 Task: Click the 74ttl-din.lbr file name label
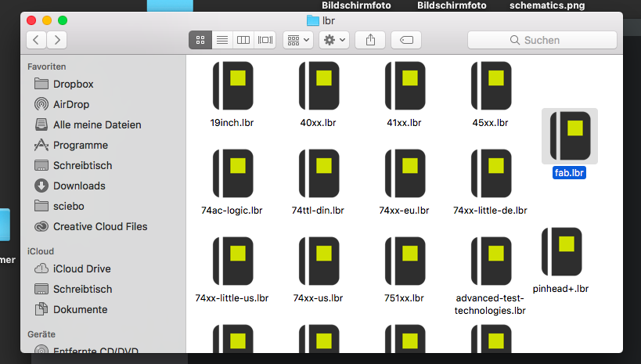pos(318,211)
